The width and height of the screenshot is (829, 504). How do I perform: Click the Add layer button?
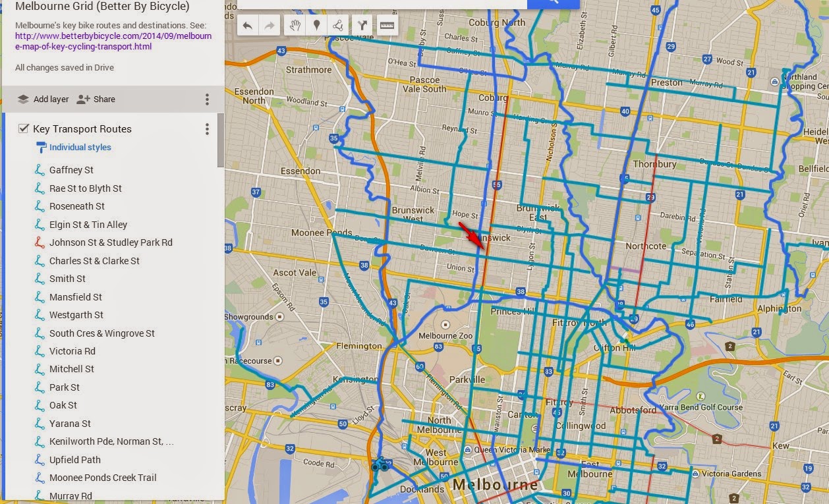(x=43, y=99)
